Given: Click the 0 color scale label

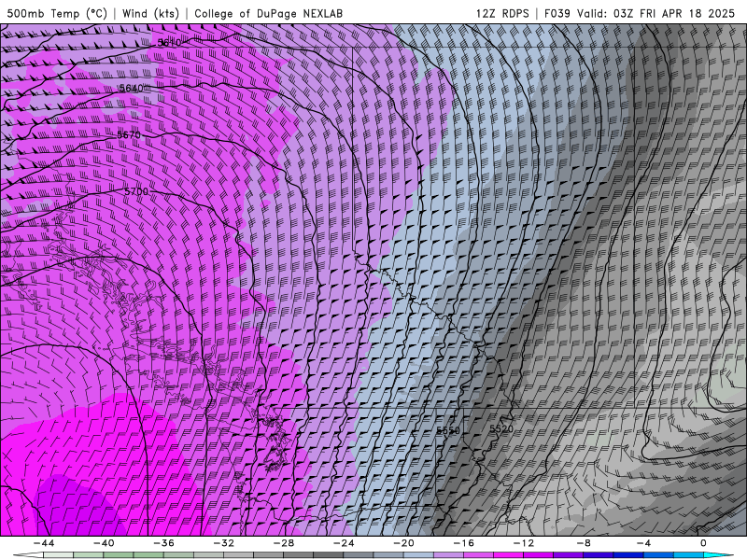Looking at the screenshot, I should click(703, 543).
